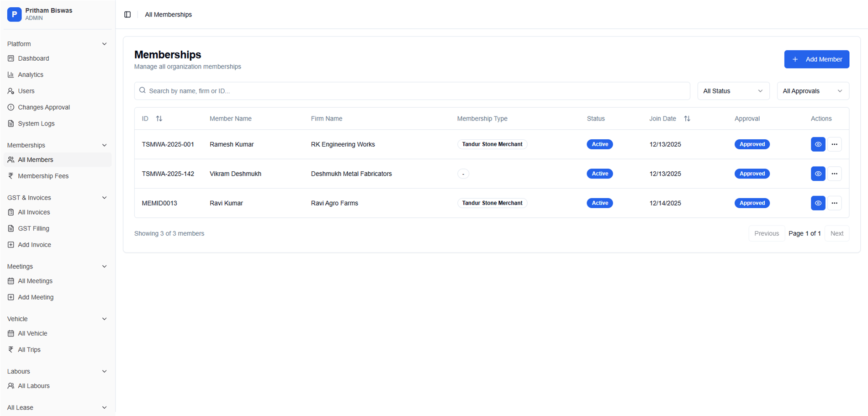Go to the Users page
868x416 pixels.
click(x=57, y=91)
